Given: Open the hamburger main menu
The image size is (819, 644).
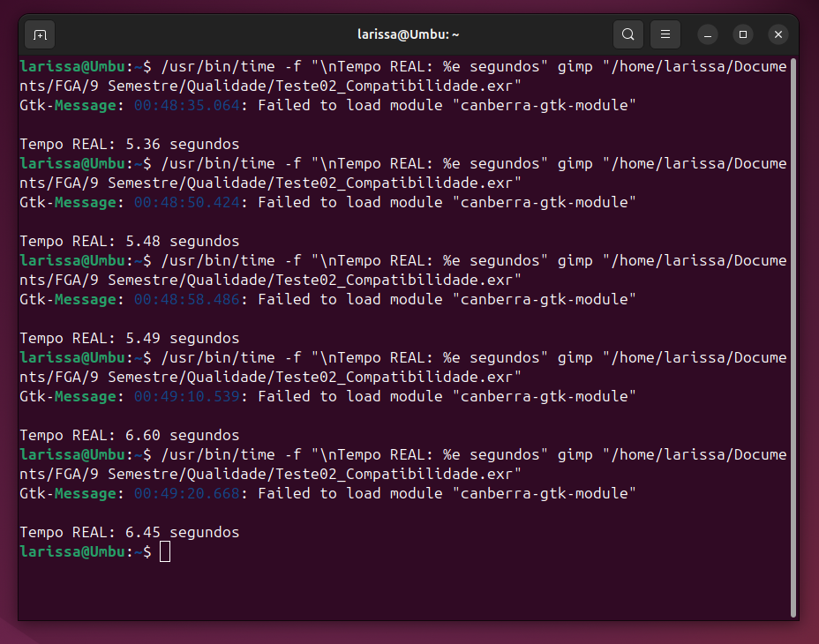Looking at the screenshot, I should pyautogui.click(x=665, y=34).
